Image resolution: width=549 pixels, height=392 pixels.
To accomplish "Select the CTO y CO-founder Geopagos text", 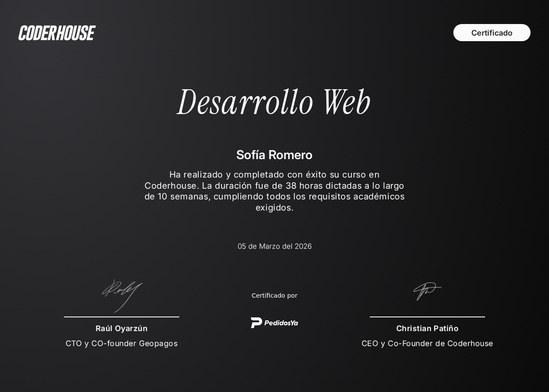I will click(x=121, y=343).
